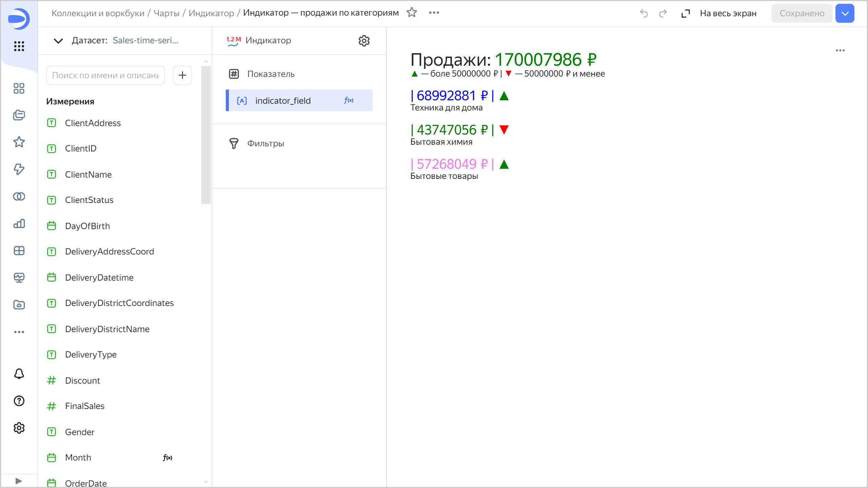Open notifications bell in sidebar

(19, 374)
